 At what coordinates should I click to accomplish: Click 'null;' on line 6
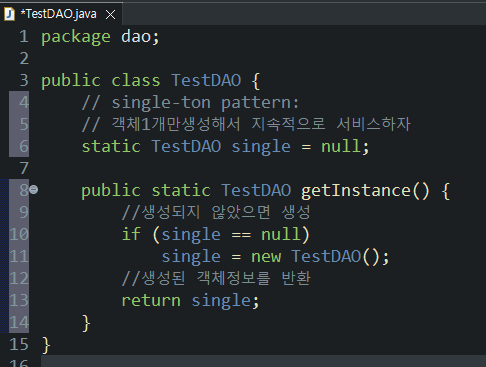pos(345,146)
